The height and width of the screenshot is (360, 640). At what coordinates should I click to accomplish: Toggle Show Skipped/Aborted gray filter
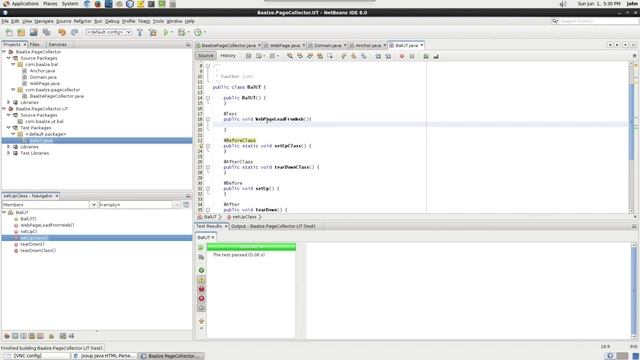click(201, 308)
